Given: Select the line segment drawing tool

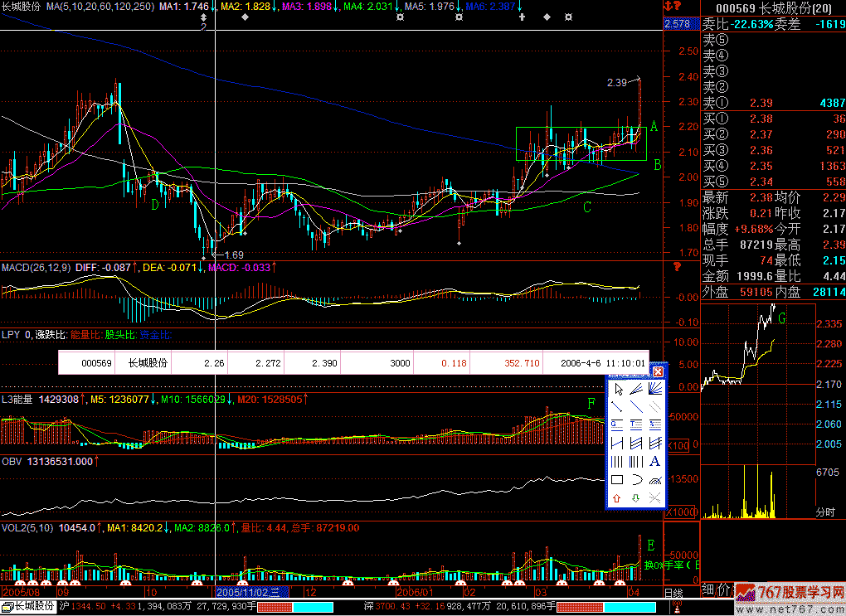Looking at the screenshot, I should click(x=617, y=407).
